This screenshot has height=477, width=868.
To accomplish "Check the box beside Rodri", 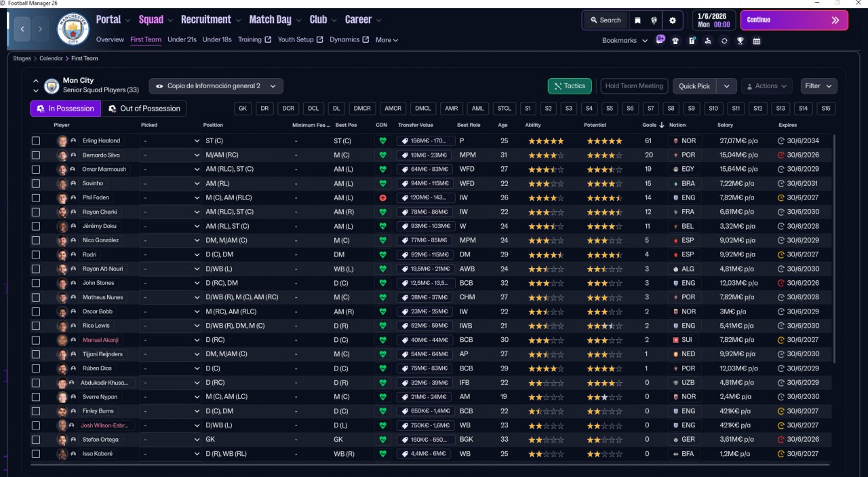I will 36,255.
